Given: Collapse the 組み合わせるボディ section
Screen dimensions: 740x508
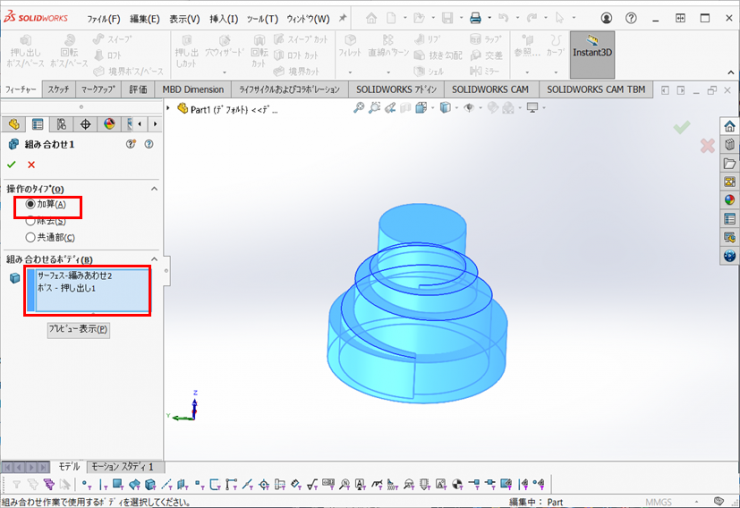Looking at the screenshot, I should pyautogui.click(x=154, y=259).
